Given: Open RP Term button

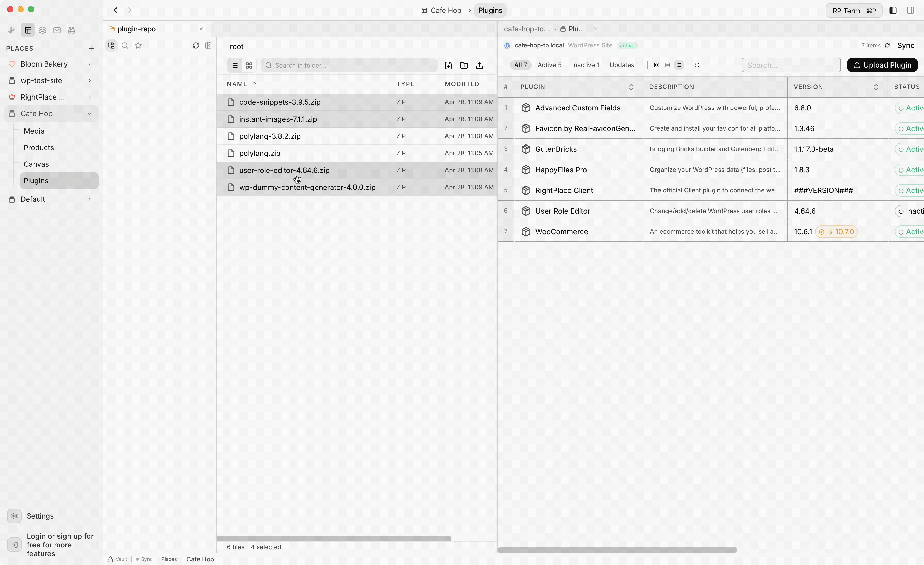Looking at the screenshot, I should pos(854,11).
